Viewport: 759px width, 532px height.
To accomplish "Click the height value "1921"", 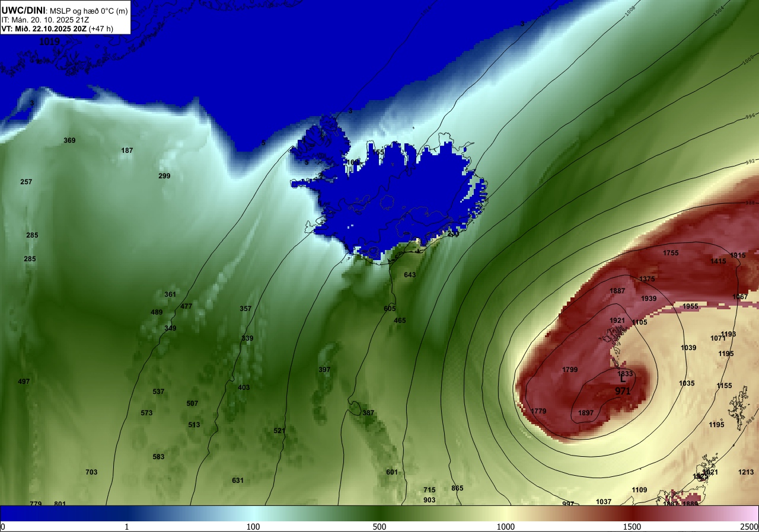I will coord(617,321).
